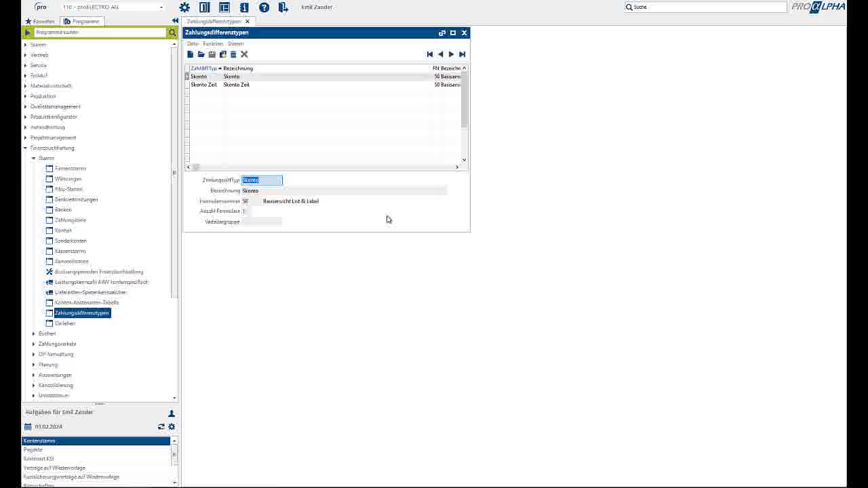868x488 pixels.
Task: Close the Zahlungsdifferenztypen document tab
Action: click(248, 22)
